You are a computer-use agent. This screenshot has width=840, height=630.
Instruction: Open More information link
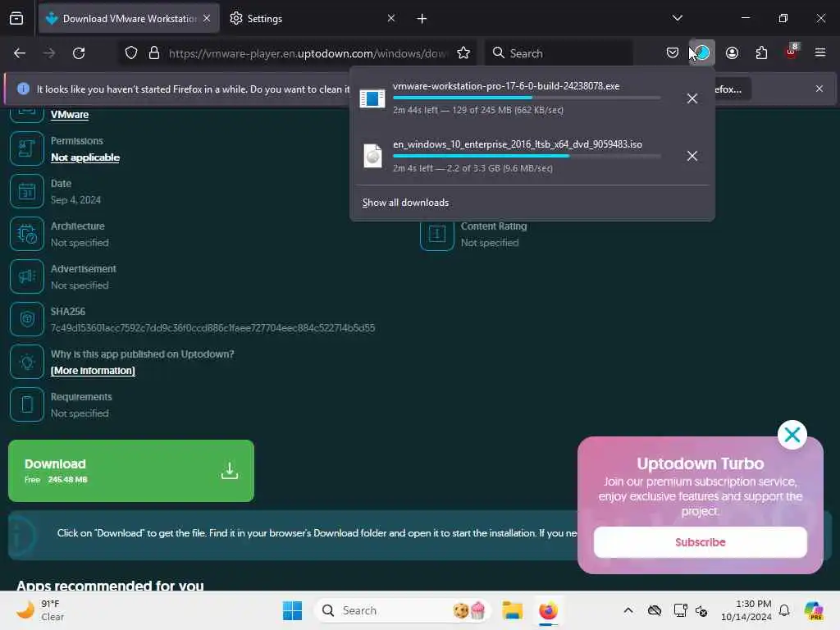pyautogui.click(x=93, y=371)
